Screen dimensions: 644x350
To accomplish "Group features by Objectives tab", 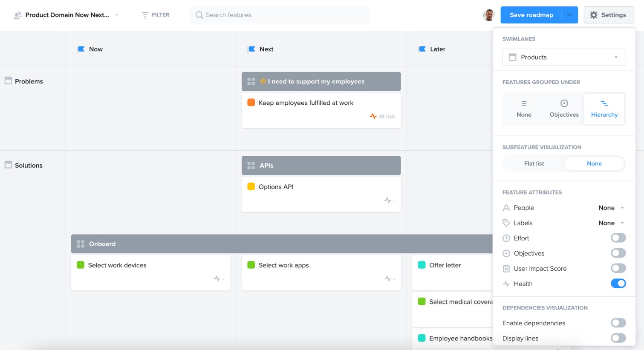I will (564, 109).
